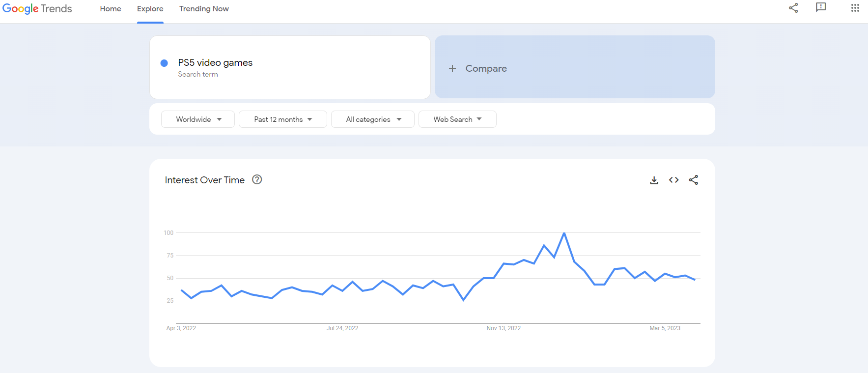Expand the All categories dropdown

(x=373, y=119)
